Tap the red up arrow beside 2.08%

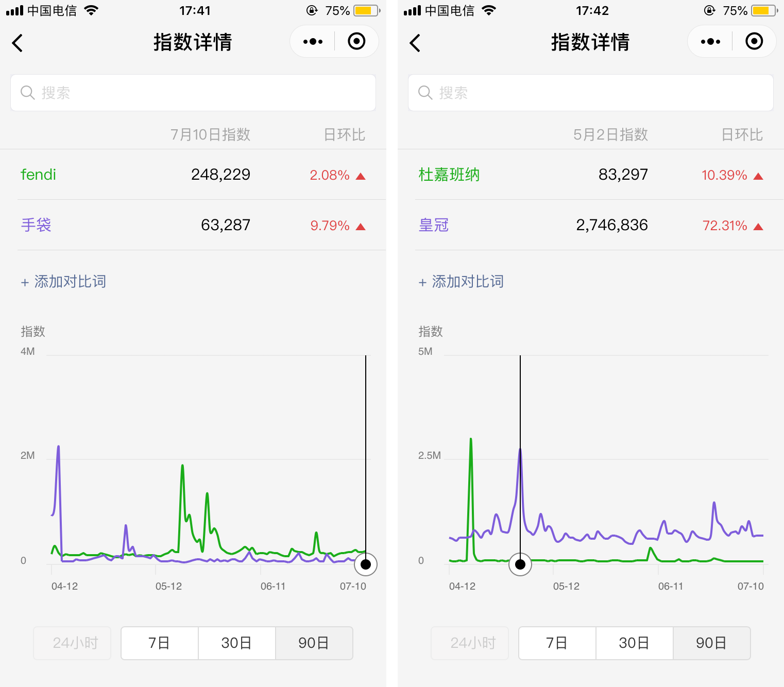coord(361,176)
